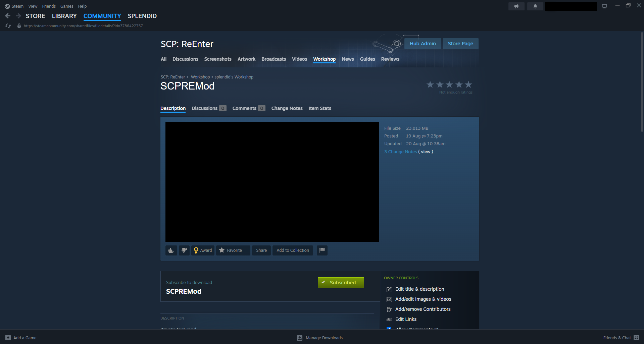This screenshot has height=344, width=644.
Task: Open the Steam menu
Action: (17, 6)
